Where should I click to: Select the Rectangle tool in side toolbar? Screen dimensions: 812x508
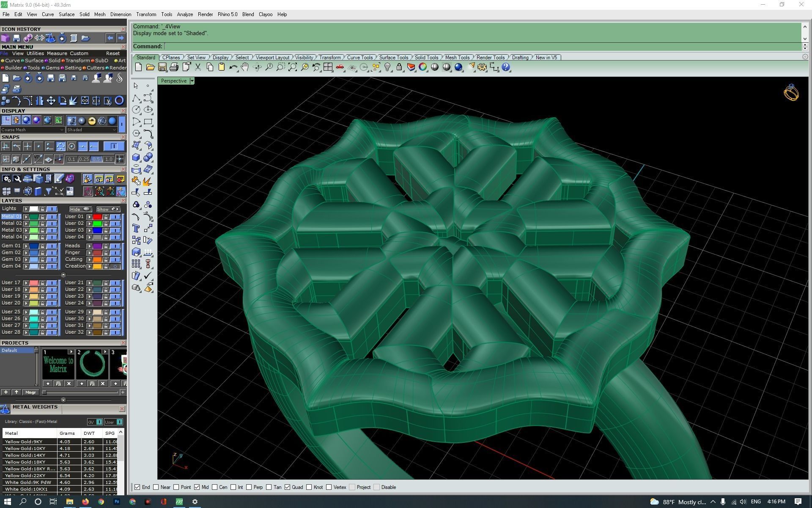coord(148,121)
